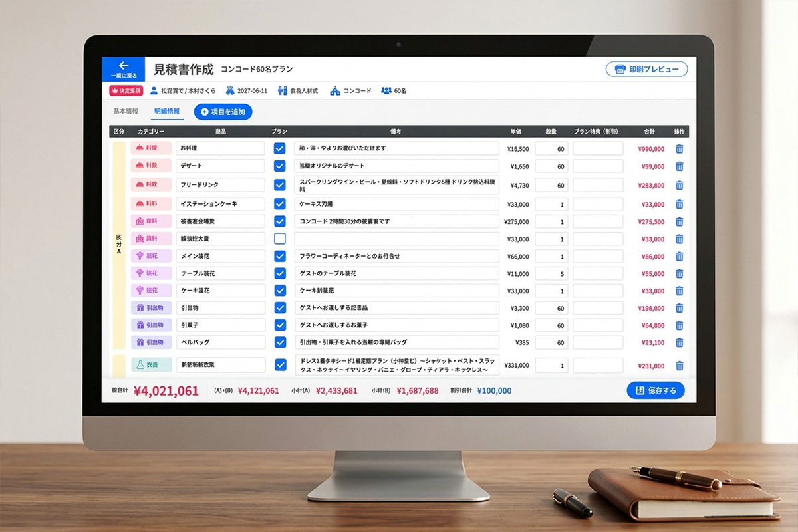Click the gift category chip in 引菓子 row
The image size is (798, 532).
click(x=151, y=325)
